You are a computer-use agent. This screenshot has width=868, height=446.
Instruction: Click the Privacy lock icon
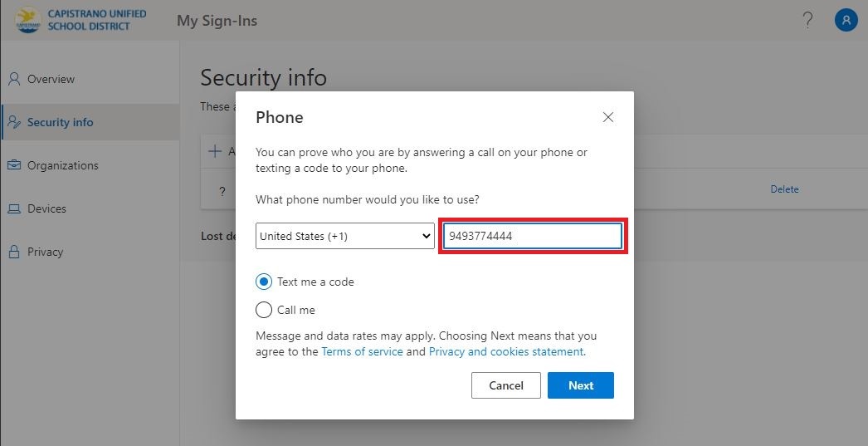[14, 252]
